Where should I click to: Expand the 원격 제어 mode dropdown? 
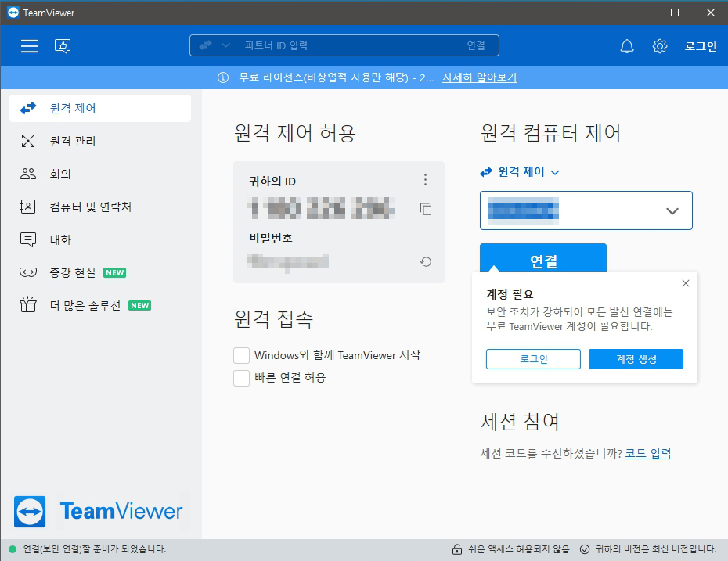520,172
